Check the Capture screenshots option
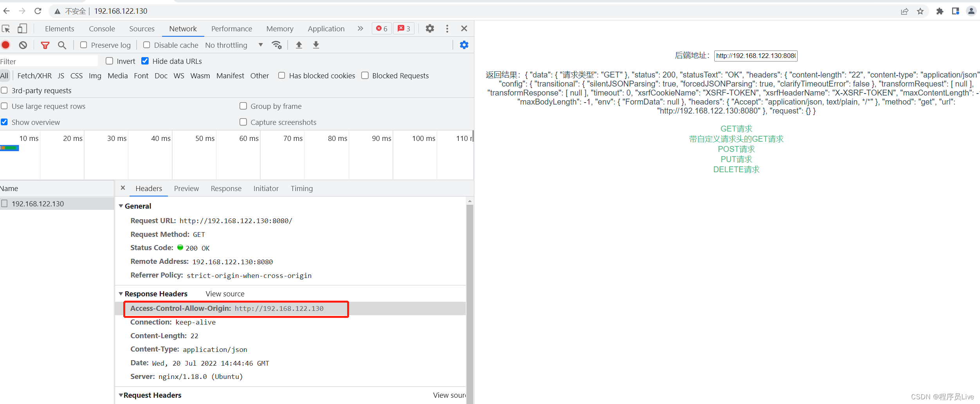Screen dimensions: 980x404 [243, 122]
